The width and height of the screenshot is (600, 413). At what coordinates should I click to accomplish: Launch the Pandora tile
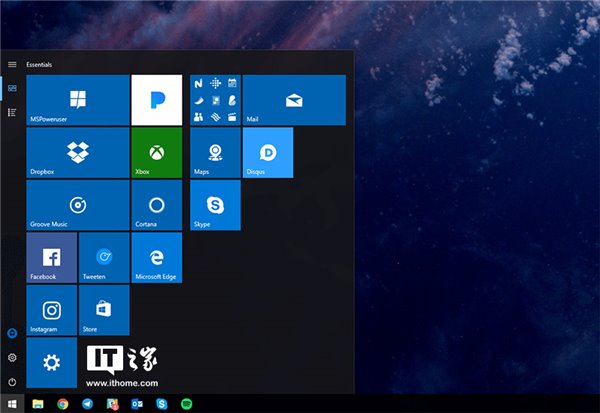point(157,100)
